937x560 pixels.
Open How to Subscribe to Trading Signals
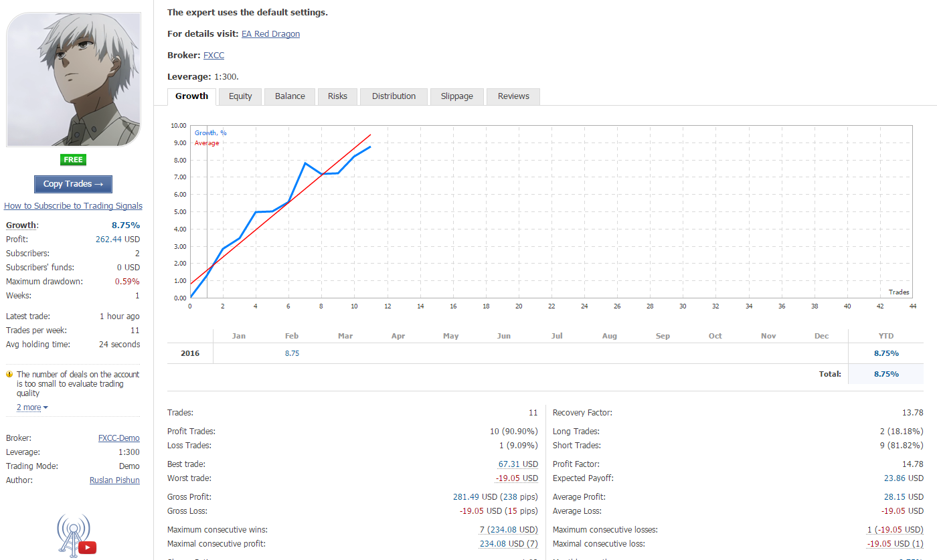[73, 206]
